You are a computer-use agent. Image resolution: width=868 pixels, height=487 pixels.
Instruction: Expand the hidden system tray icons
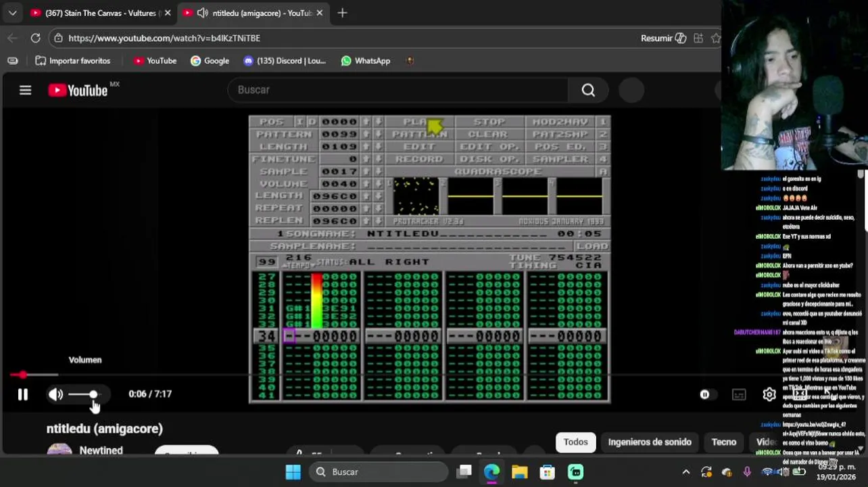point(685,472)
